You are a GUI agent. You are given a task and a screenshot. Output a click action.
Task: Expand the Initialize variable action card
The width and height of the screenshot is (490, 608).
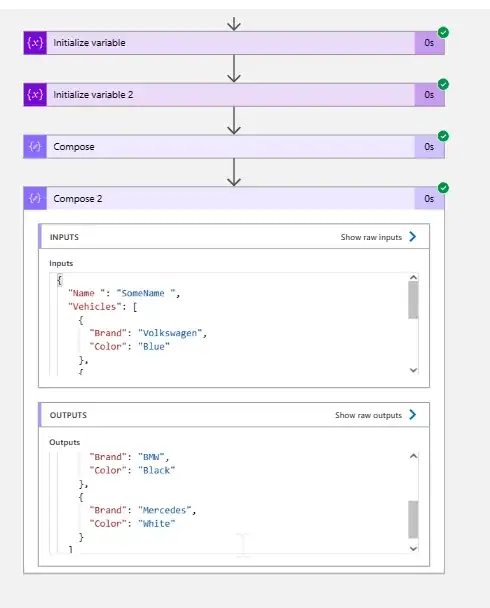tap(234, 43)
